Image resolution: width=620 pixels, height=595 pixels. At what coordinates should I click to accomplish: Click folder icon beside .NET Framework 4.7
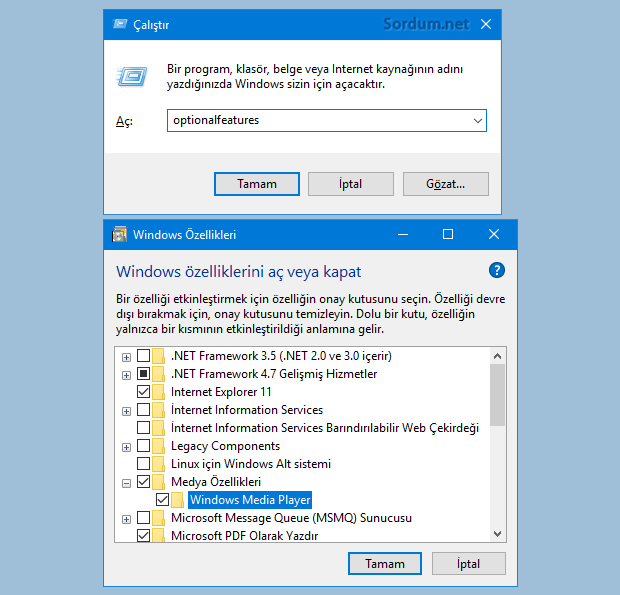click(158, 374)
